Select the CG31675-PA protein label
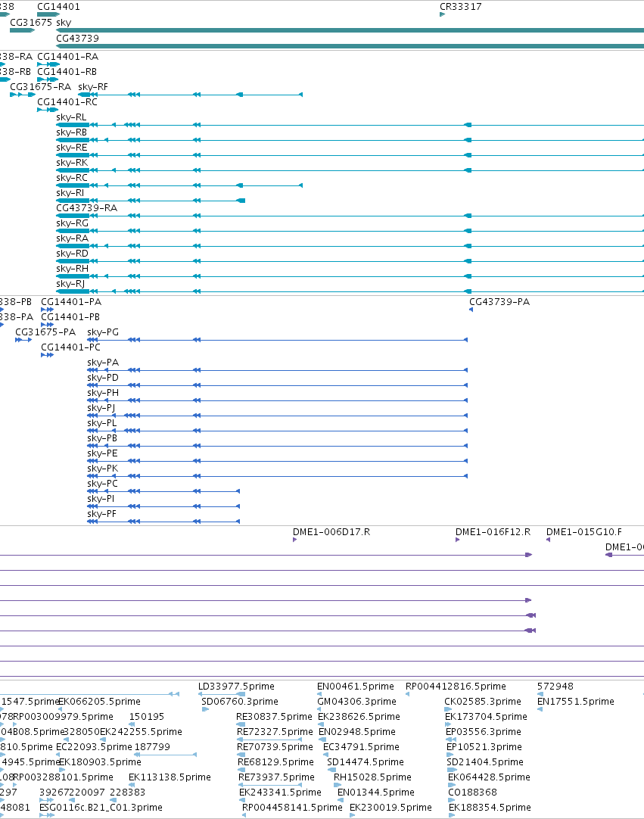The height and width of the screenshot is (819, 644). pyautogui.click(x=45, y=332)
